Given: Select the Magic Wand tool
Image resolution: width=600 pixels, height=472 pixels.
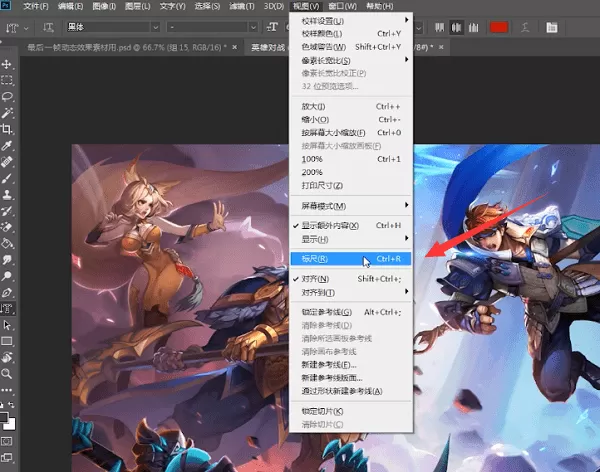Looking at the screenshot, I should tap(7, 113).
